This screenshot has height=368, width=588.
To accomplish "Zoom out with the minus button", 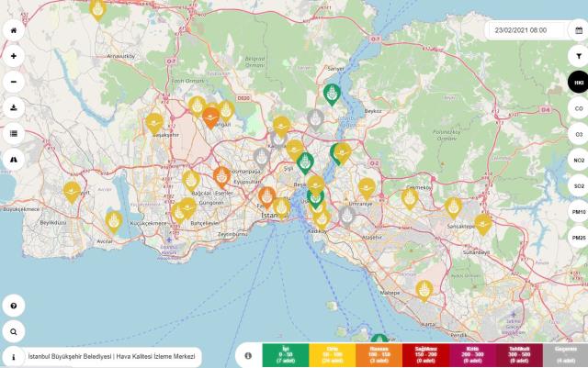I will click(x=14, y=82).
